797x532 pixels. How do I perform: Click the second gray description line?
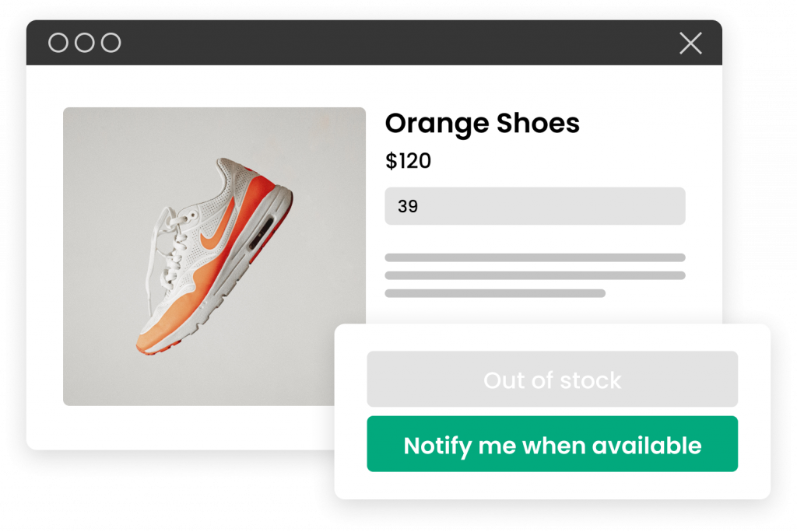pos(535,275)
